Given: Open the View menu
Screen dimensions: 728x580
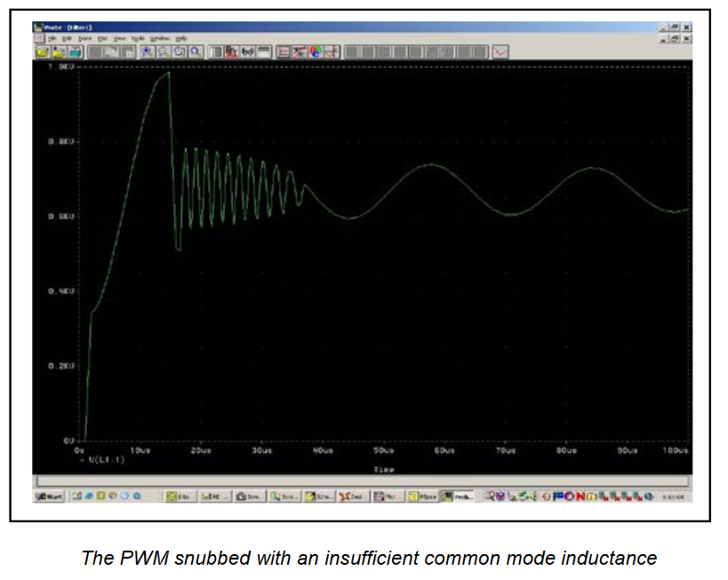Looking at the screenshot, I should point(119,38).
